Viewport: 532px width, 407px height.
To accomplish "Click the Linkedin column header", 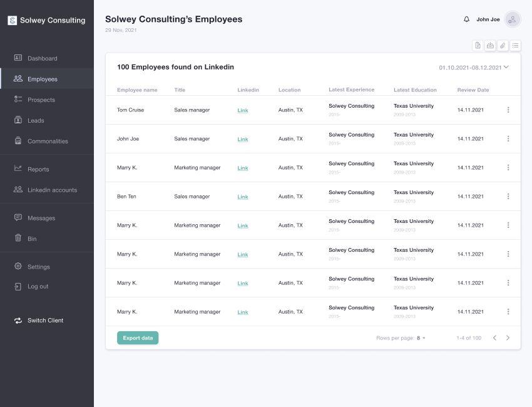I will (248, 90).
